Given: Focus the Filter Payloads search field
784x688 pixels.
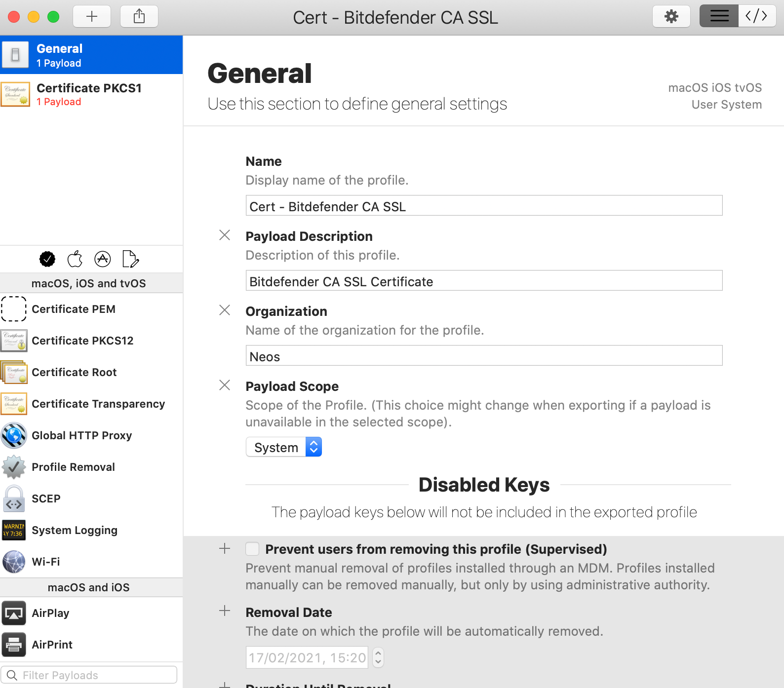Looking at the screenshot, I should pyautogui.click(x=89, y=675).
